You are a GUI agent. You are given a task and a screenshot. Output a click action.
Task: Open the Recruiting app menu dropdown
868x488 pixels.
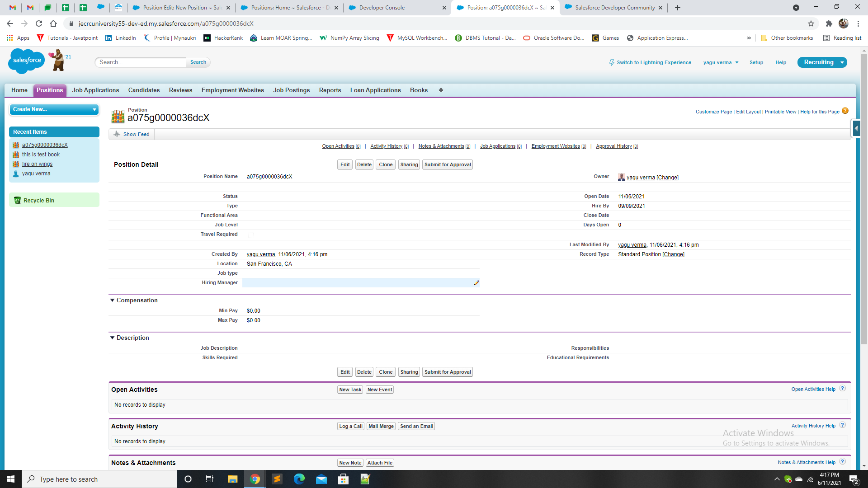click(x=842, y=63)
